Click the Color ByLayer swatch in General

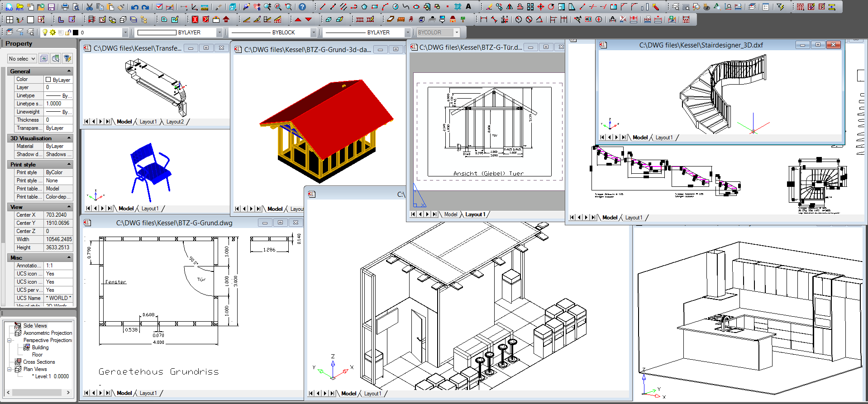coord(48,80)
